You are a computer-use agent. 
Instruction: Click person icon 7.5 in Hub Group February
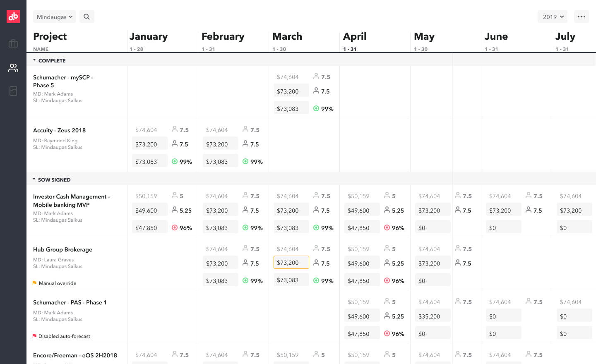pyautogui.click(x=245, y=263)
